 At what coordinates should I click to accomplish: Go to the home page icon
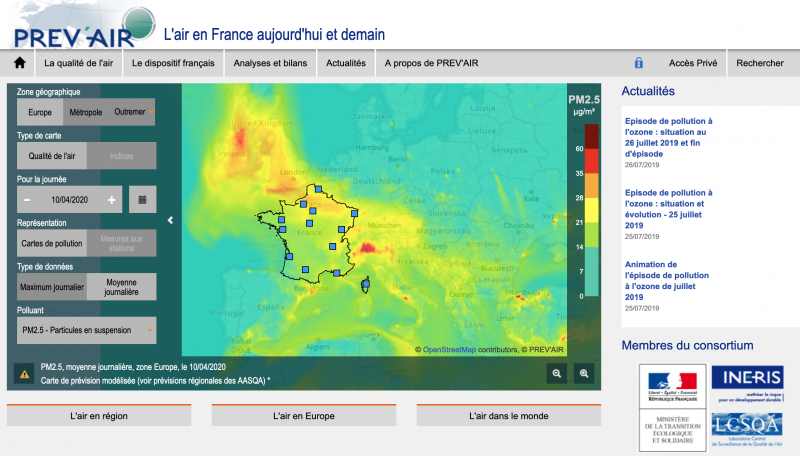(19, 63)
